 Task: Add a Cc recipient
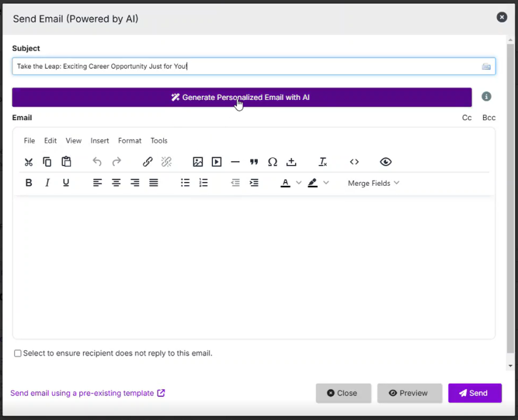tap(466, 118)
